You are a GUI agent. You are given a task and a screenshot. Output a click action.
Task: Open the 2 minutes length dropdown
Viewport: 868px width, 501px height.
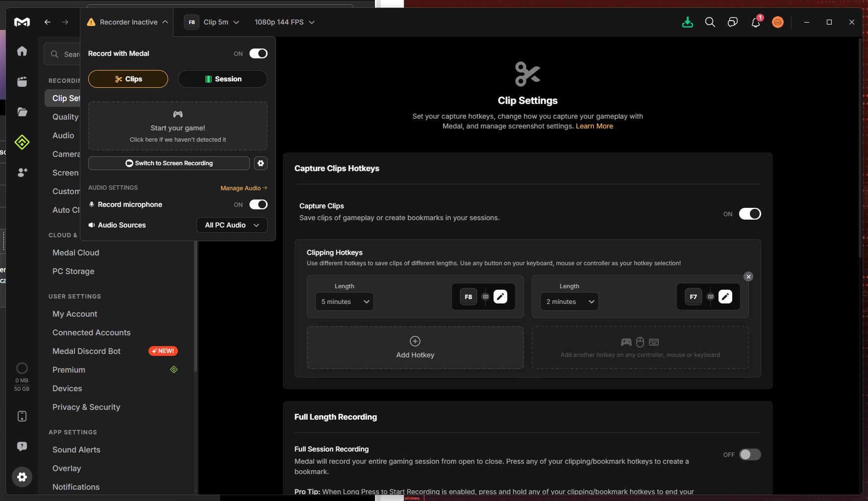click(x=570, y=301)
